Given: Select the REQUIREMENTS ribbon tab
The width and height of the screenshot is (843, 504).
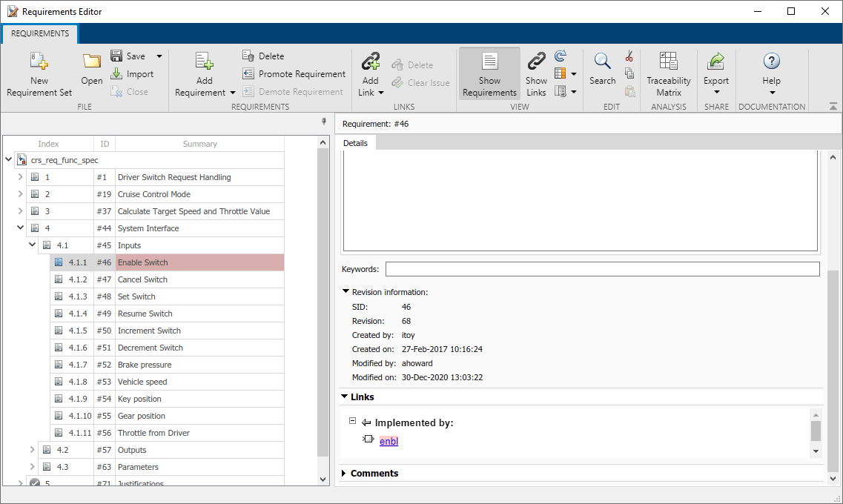Looking at the screenshot, I should click(x=40, y=33).
